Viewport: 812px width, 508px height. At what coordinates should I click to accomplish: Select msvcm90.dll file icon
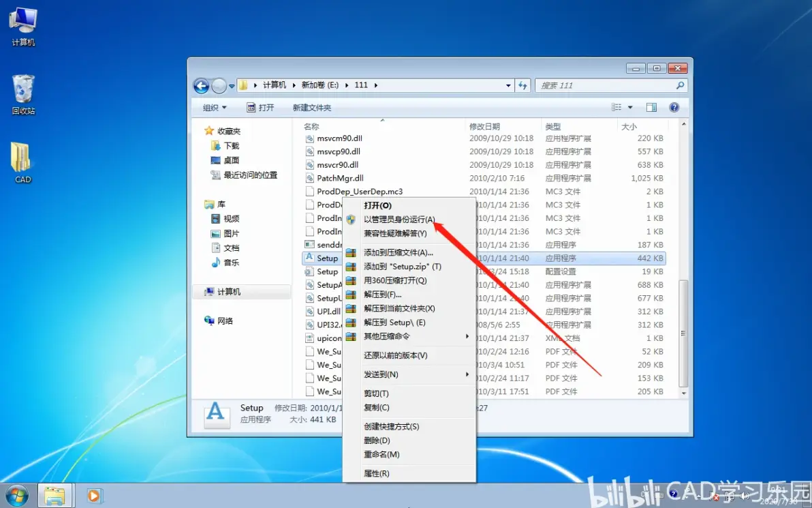point(310,138)
